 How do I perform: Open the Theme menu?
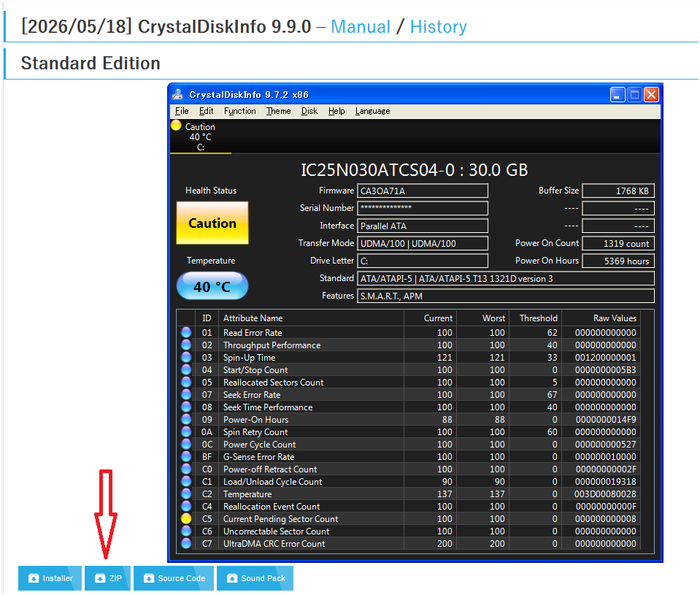tap(279, 111)
